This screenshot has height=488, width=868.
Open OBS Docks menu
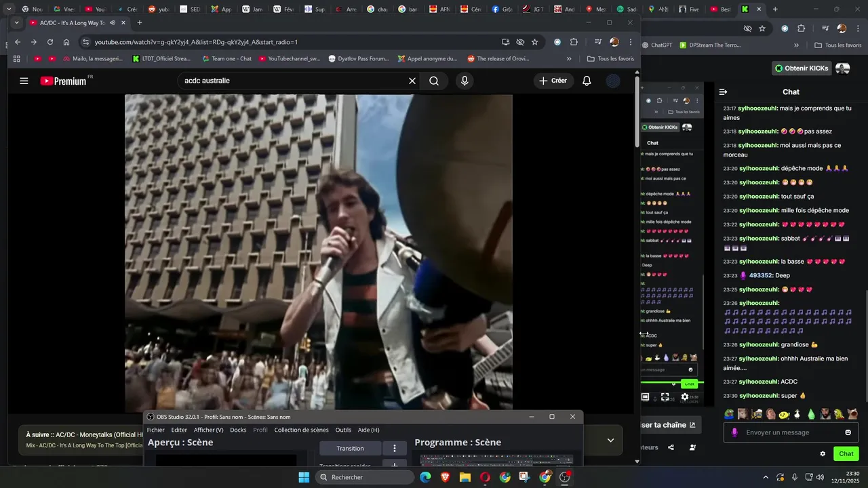(x=238, y=430)
